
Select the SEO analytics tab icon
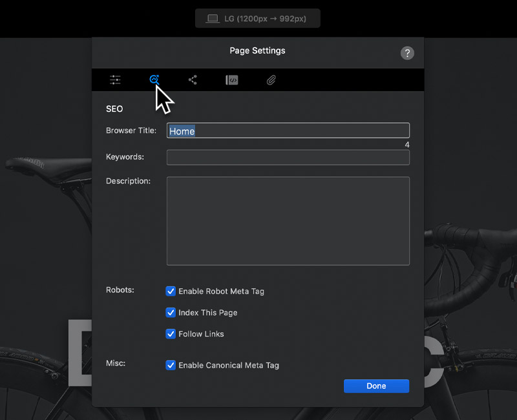(x=154, y=79)
